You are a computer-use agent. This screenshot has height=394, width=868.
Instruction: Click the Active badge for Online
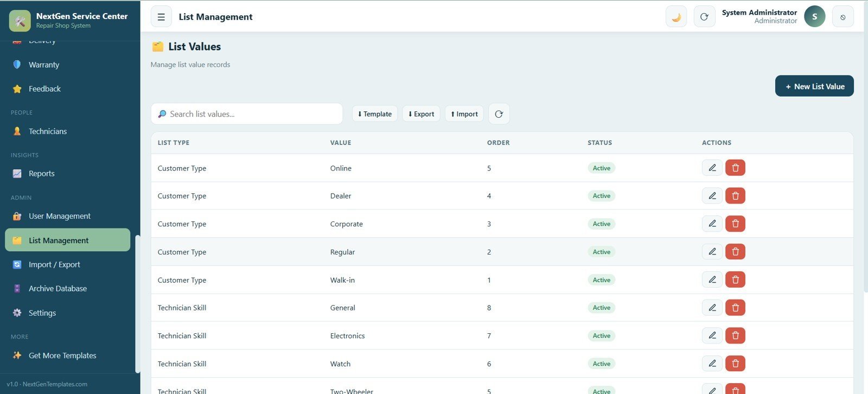[601, 168]
